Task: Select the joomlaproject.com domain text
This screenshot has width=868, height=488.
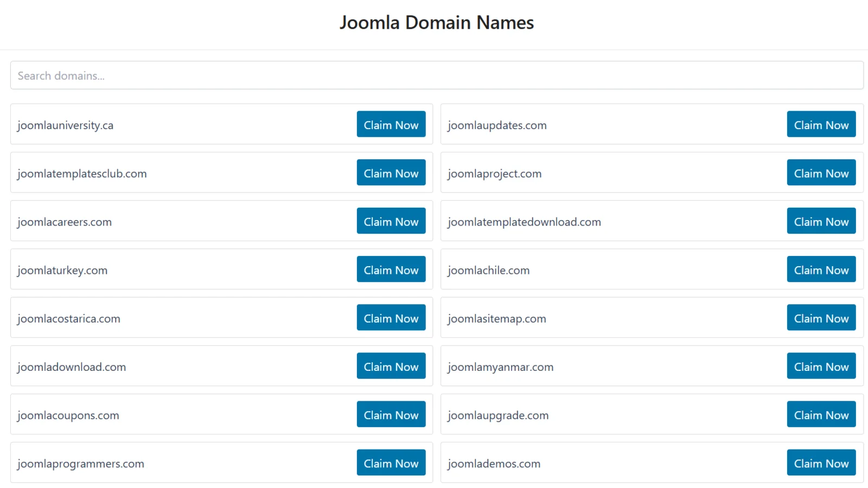Action: pos(495,174)
